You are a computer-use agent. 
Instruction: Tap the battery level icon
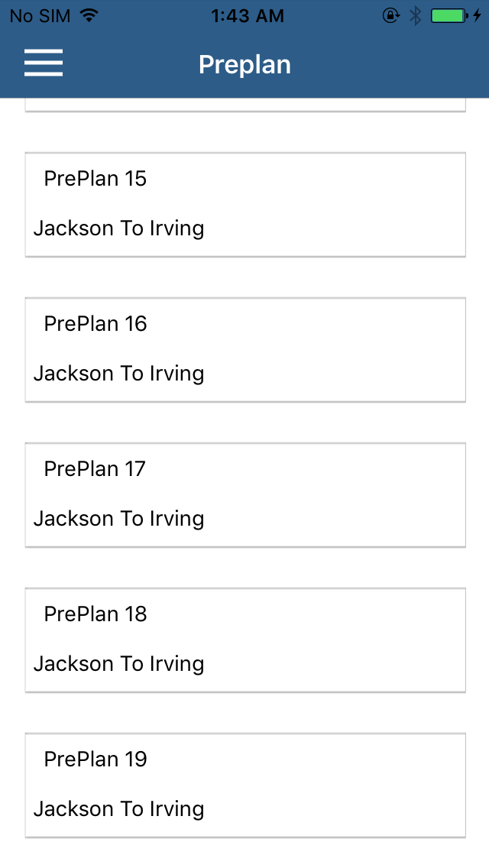tap(449, 15)
